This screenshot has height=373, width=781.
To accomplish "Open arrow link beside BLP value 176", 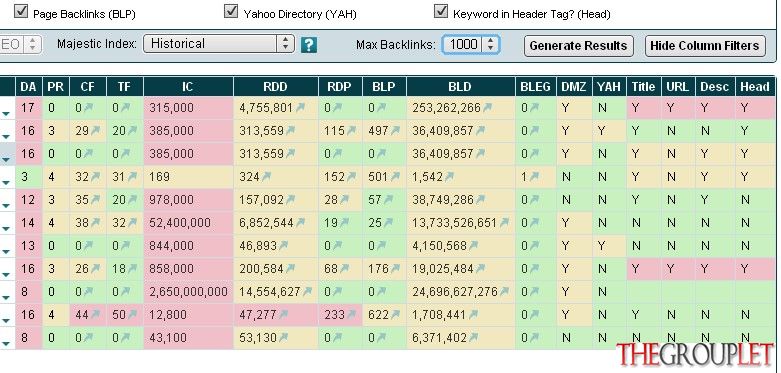I will pyautogui.click(x=395, y=269).
